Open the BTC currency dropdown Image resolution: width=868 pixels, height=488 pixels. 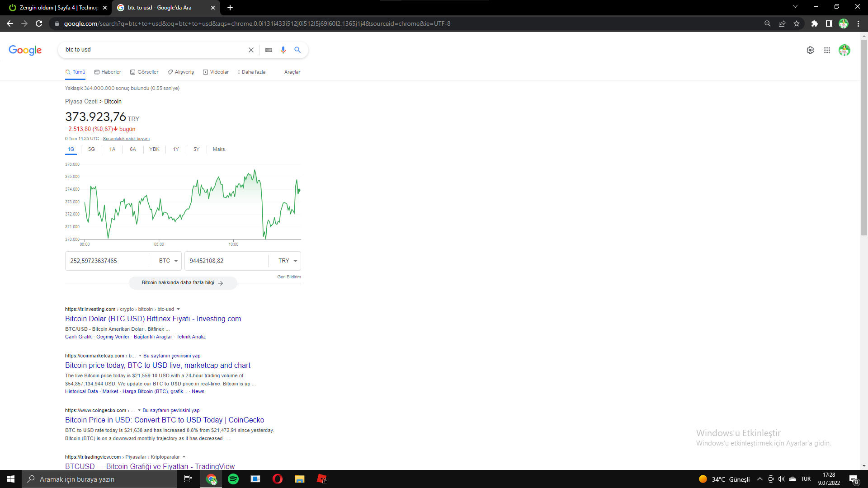(x=168, y=261)
